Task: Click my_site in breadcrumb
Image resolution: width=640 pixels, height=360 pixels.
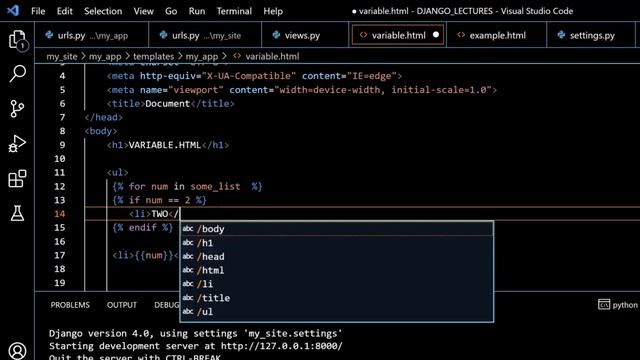Action: [62, 56]
